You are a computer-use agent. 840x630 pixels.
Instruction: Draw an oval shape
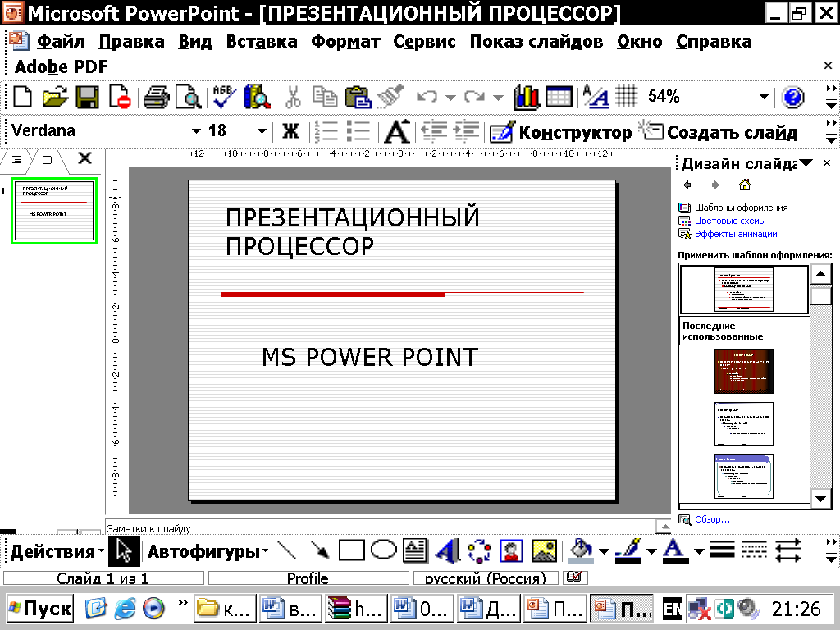point(384,550)
